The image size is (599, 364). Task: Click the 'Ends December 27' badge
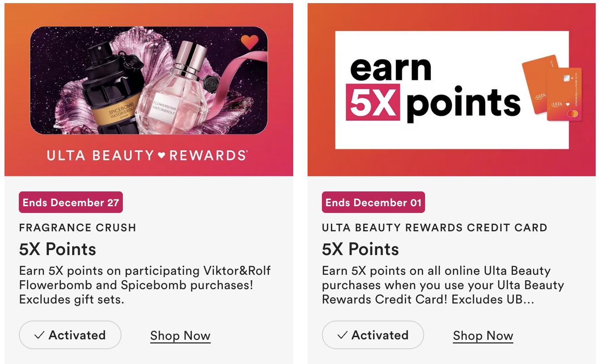[x=71, y=203]
